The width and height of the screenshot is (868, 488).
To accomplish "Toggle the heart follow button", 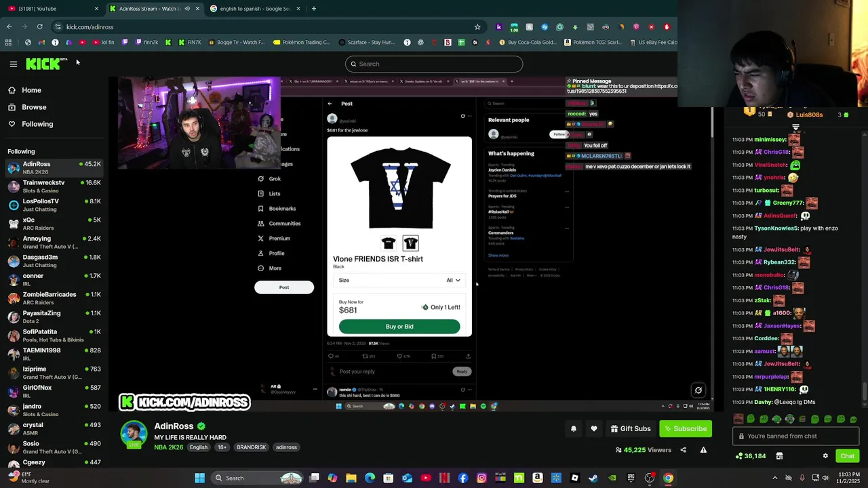I will tap(594, 428).
